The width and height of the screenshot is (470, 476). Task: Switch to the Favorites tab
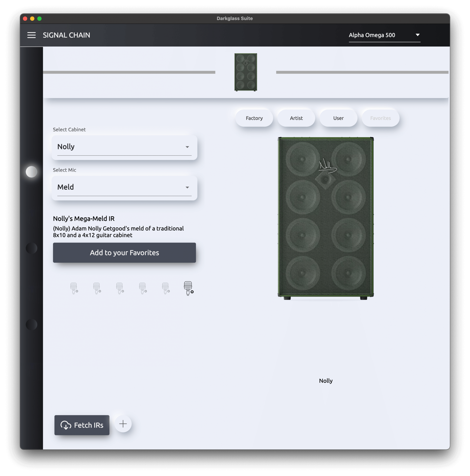pyautogui.click(x=380, y=118)
